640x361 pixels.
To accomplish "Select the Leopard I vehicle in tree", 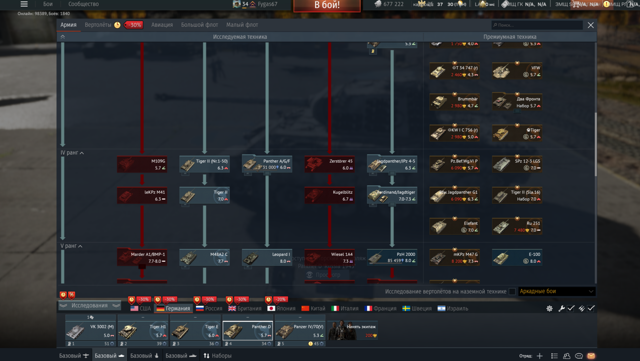I will click(x=267, y=258).
